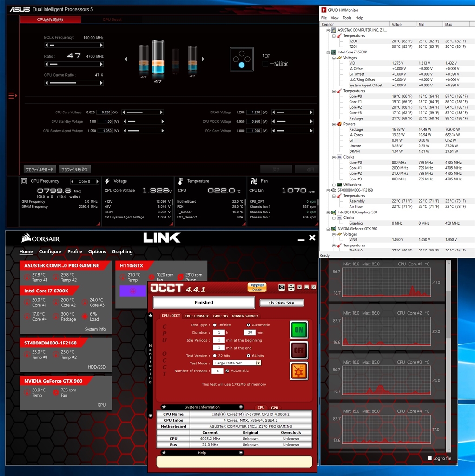Select 32 bits test version in OCCT
This screenshot has width=475, height=476.
[x=215, y=356]
